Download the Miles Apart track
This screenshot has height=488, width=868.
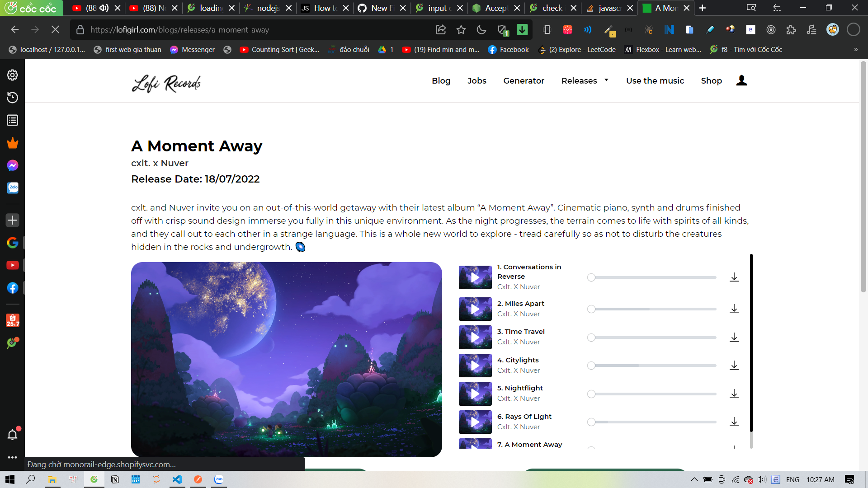click(x=734, y=309)
